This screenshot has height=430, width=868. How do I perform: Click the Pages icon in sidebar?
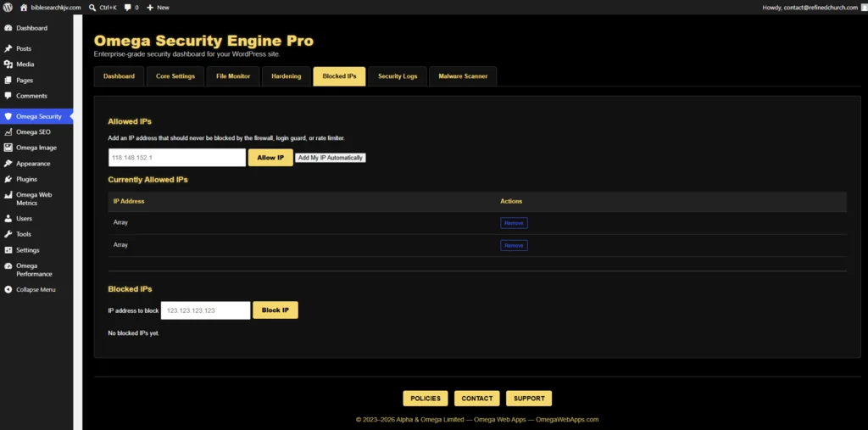coord(8,81)
